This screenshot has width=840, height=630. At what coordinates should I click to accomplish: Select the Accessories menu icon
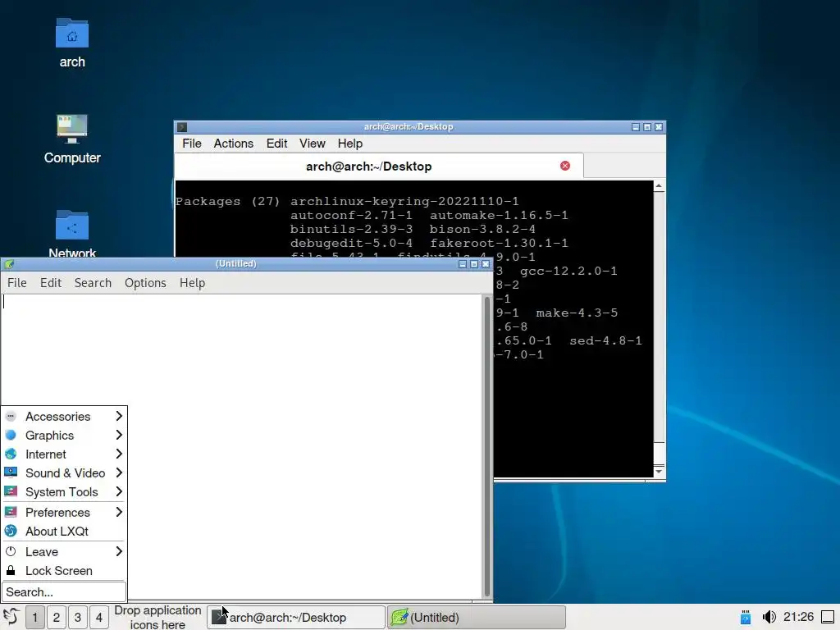[x=11, y=416]
